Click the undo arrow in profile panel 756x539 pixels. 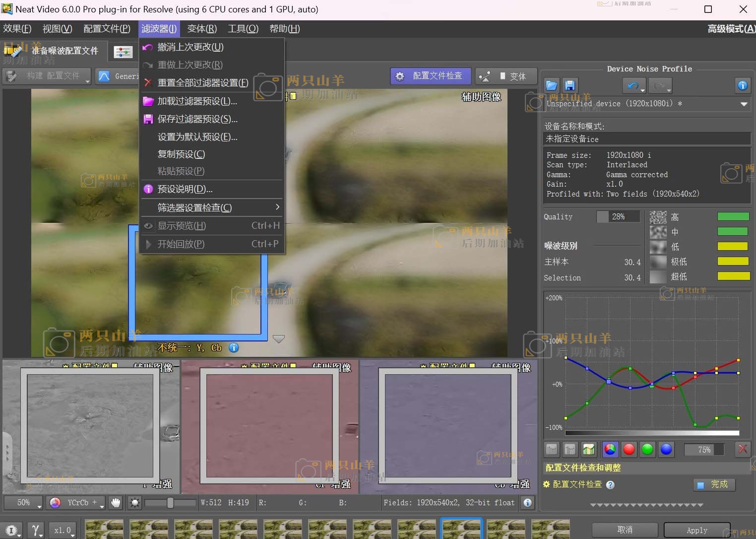tap(633, 85)
